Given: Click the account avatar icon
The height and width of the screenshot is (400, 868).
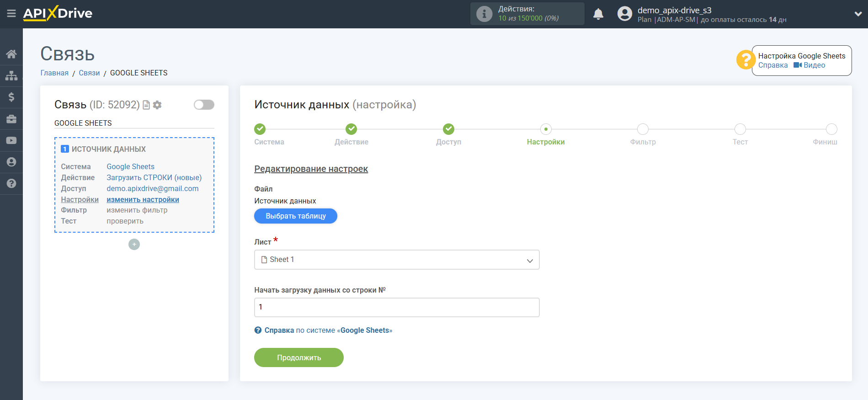Looking at the screenshot, I should click(624, 14).
